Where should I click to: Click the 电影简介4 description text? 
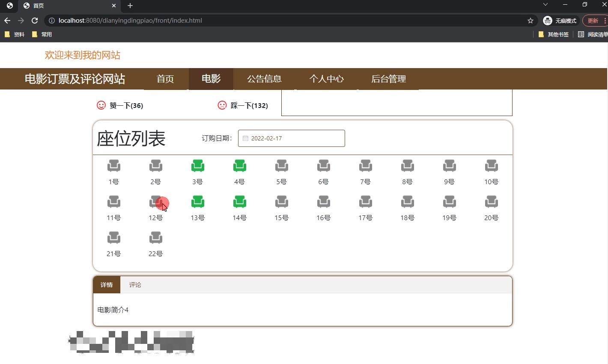[x=113, y=310]
